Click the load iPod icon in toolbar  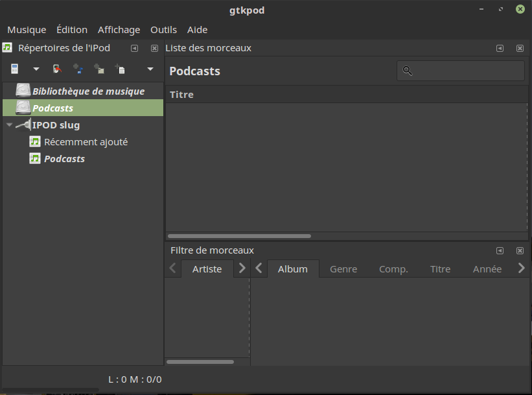coord(15,69)
